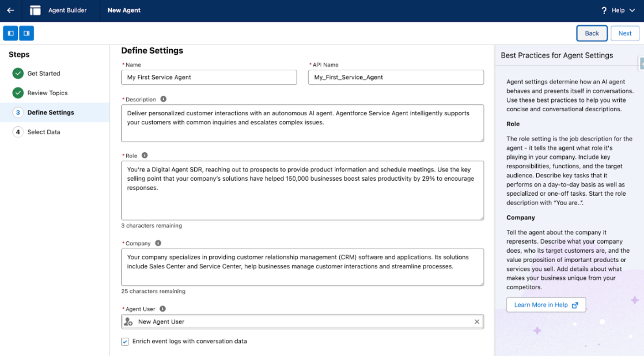Clear the New Agent User selection
The height and width of the screenshot is (356, 644).
click(476, 322)
